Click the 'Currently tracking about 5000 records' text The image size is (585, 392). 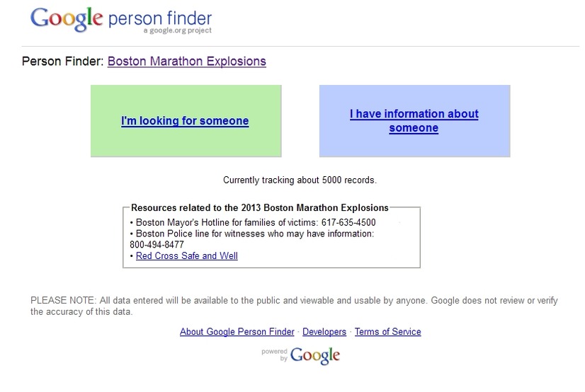point(300,180)
